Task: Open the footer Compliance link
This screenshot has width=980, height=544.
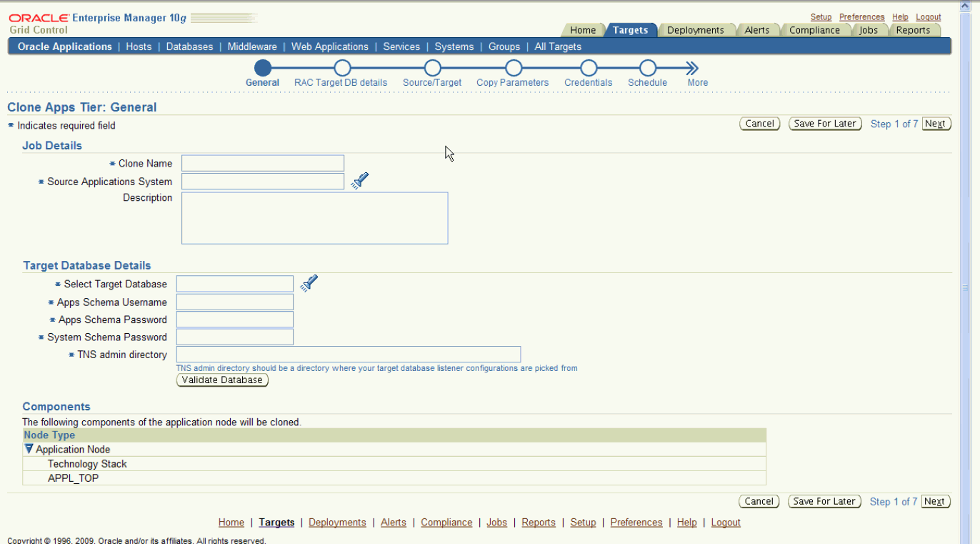Action: [x=446, y=523]
